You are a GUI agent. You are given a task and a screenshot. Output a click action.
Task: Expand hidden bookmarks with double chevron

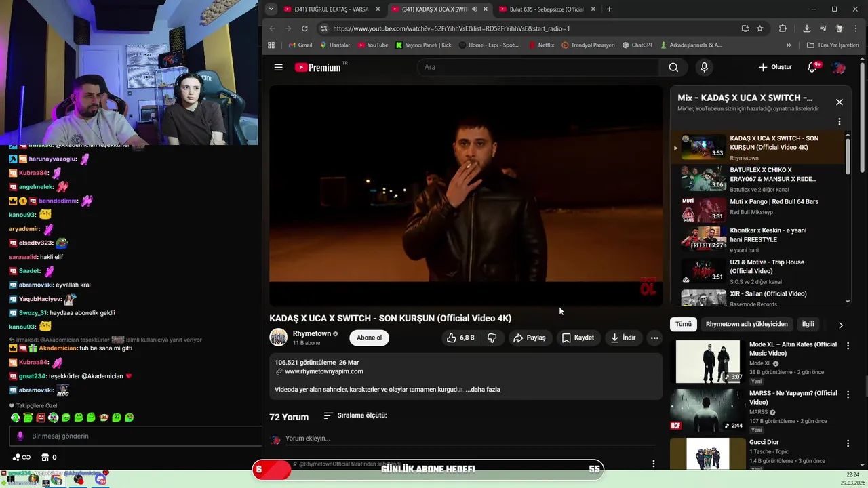click(788, 45)
